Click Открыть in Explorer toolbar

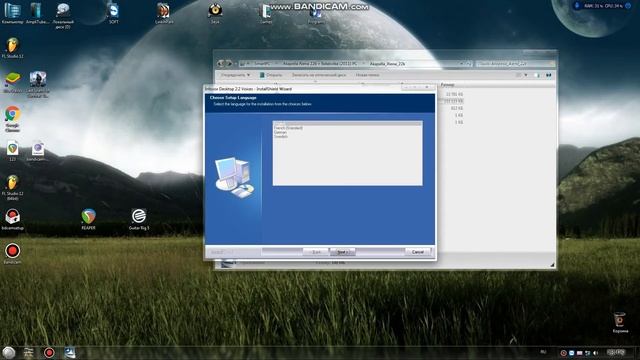pos(271,75)
